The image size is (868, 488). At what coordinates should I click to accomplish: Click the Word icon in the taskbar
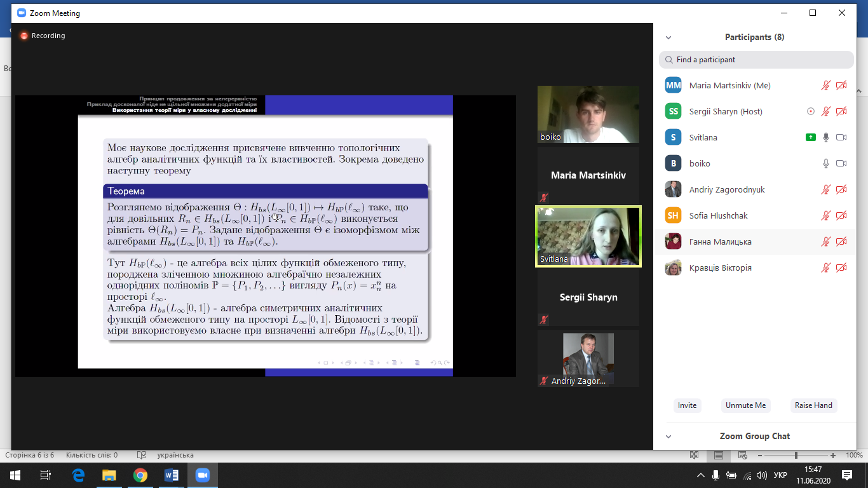(172, 475)
